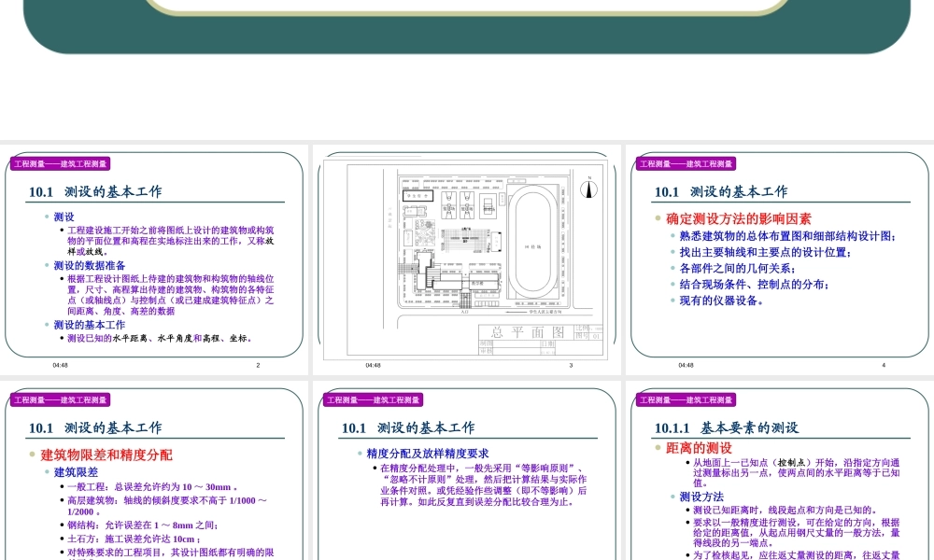The image size is (934, 560).
Task: Select the 总平面图 title block on the site plan
Action: click(x=541, y=339)
